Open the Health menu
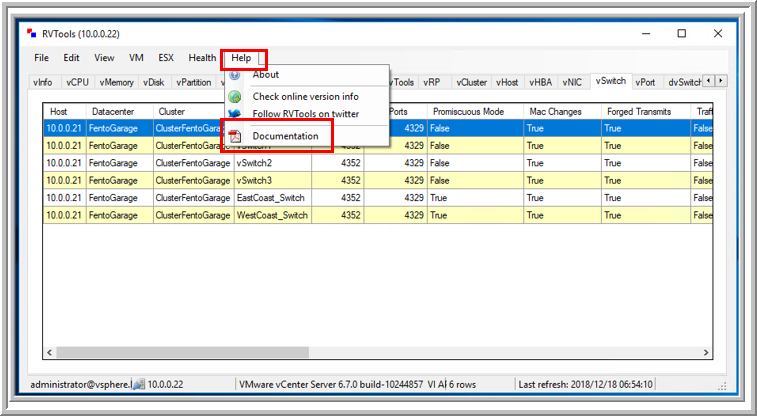 point(202,58)
